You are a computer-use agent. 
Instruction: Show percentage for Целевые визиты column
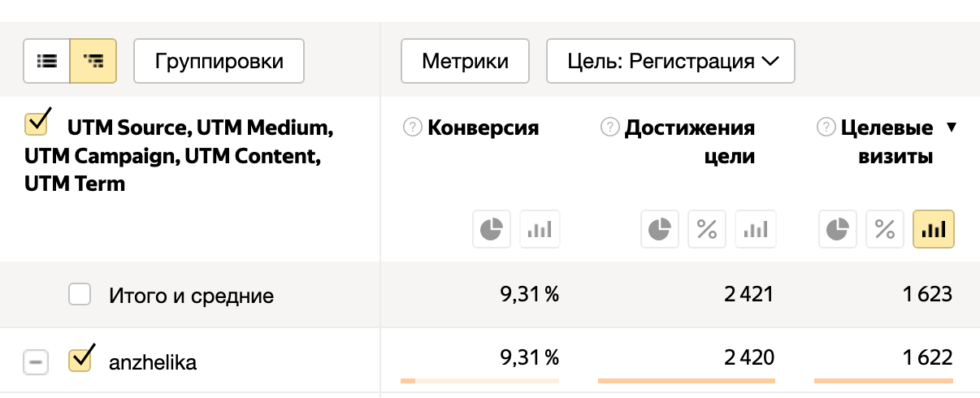pyautogui.click(x=886, y=230)
